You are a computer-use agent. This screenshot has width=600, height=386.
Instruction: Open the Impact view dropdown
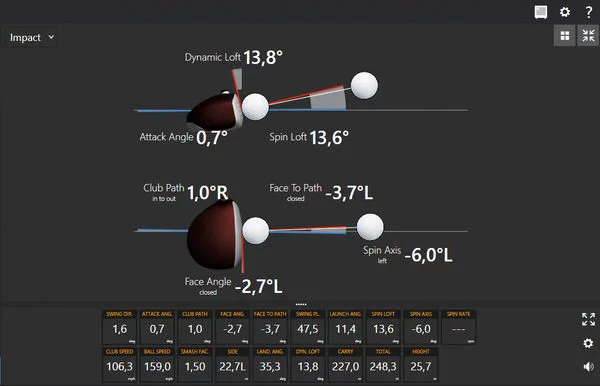click(32, 37)
